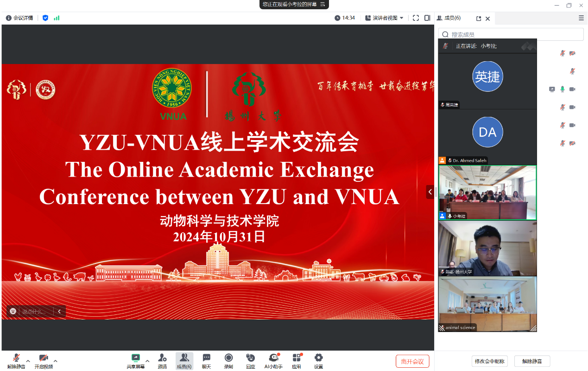The height and width of the screenshot is (371, 588).
Task: Open the 应用 apps icon
Action: (297, 360)
